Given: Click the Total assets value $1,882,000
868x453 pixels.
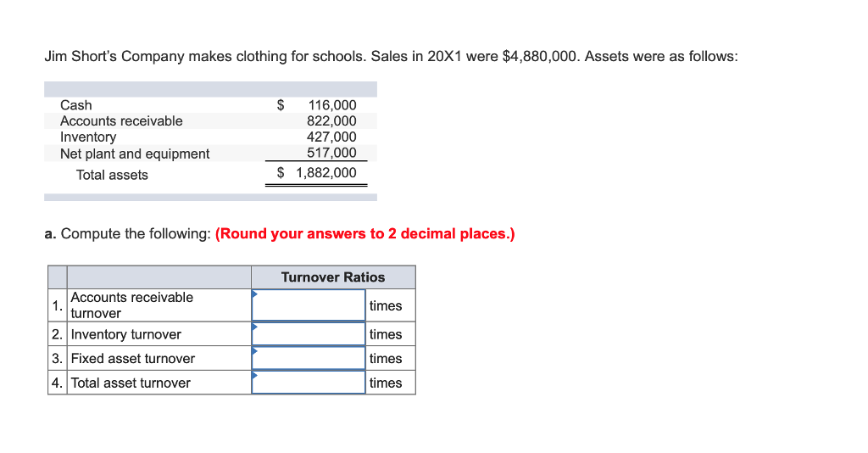Looking at the screenshot, I should [317, 173].
